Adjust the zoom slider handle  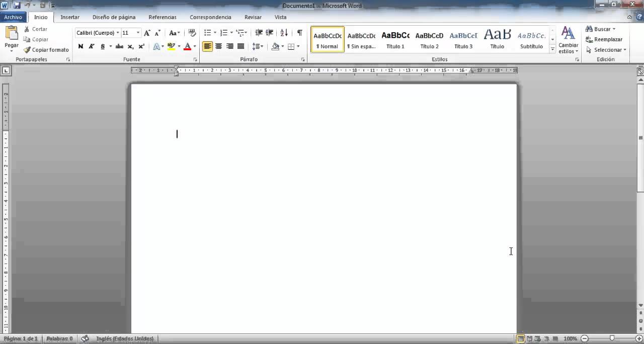point(612,338)
